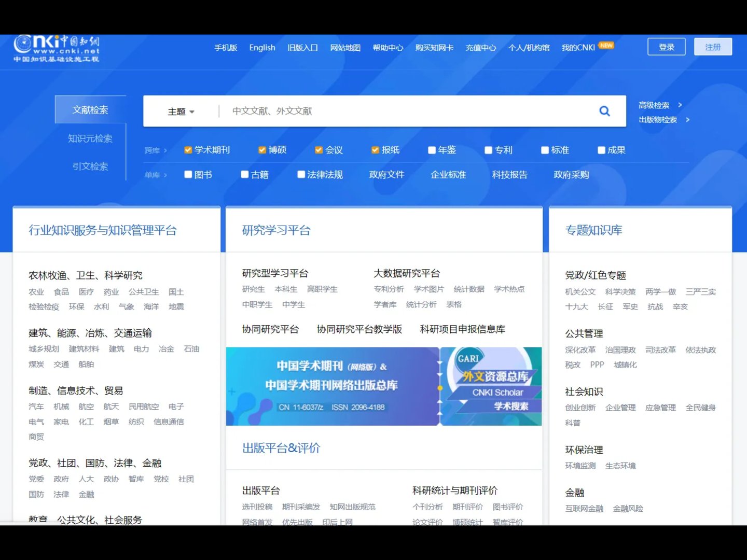Check the 图书 checkbox

188,174
